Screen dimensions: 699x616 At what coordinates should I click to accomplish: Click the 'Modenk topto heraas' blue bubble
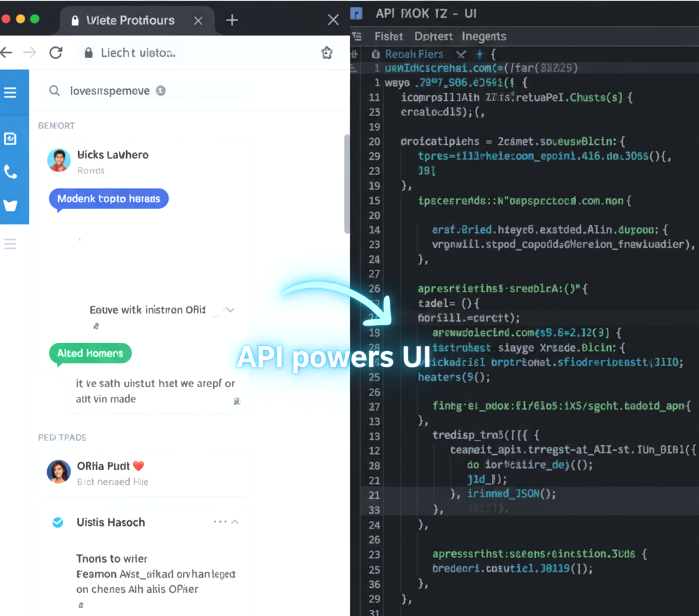click(x=109, y=199)
